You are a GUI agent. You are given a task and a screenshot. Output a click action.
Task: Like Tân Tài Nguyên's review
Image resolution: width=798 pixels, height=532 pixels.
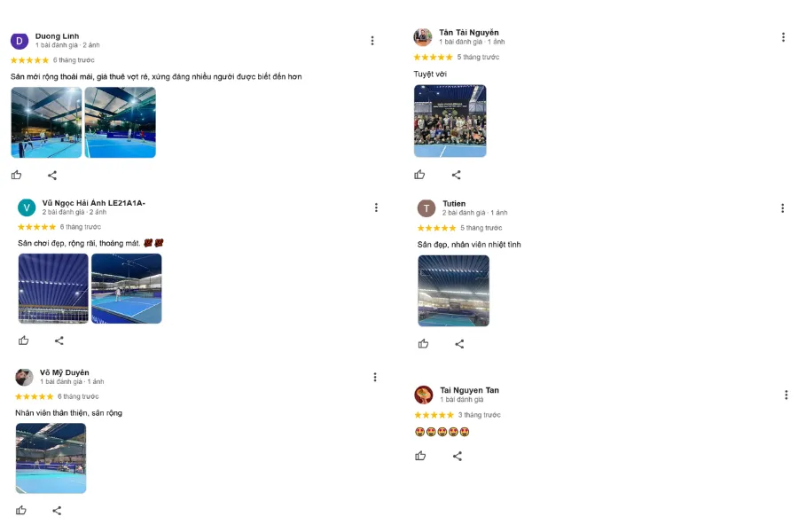pyautogui.click(x=419, y=175)
